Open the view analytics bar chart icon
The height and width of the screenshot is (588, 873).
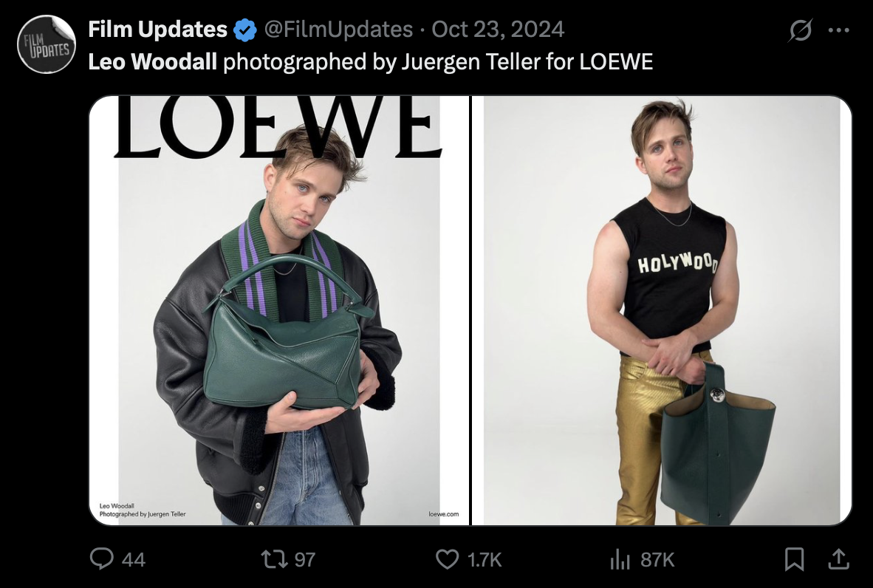pyautogui.click(x=619, y=560)
